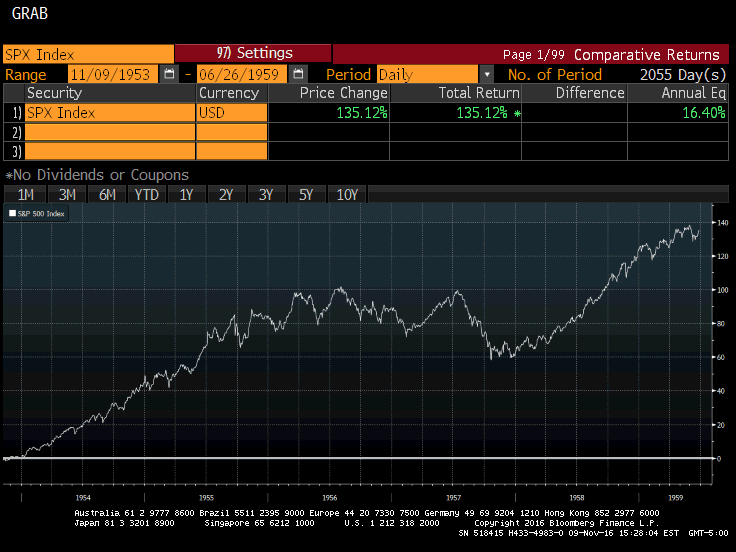
Task: Click the Currency column header
Action: 232,93
